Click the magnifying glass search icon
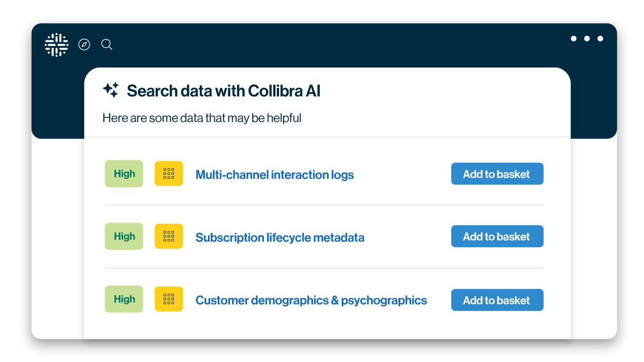 (106, 45)
